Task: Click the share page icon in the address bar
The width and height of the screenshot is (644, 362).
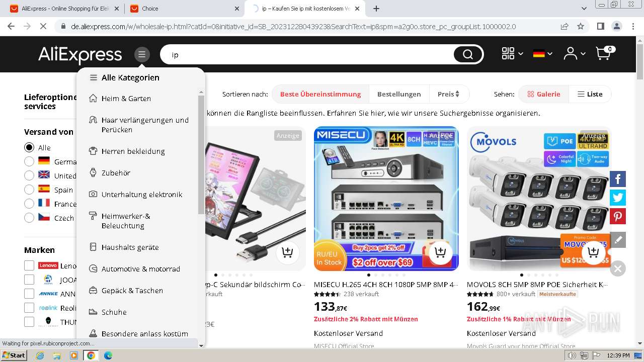Action: coord(565,26)
